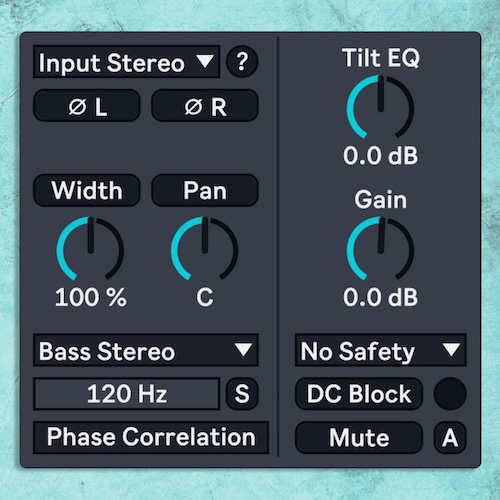Click the Pan knob dial

204,249
